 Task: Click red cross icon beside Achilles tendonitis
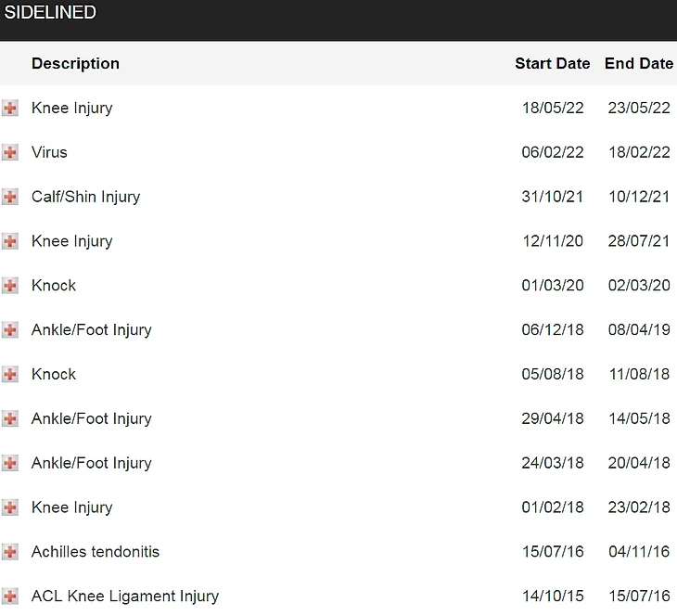point(10,552)
